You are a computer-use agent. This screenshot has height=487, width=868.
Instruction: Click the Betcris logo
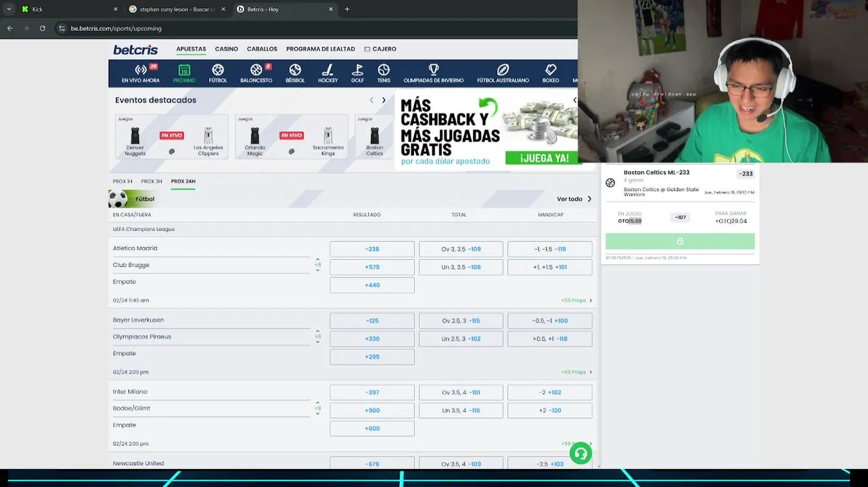pyautogui.click(x=135, y=49)
